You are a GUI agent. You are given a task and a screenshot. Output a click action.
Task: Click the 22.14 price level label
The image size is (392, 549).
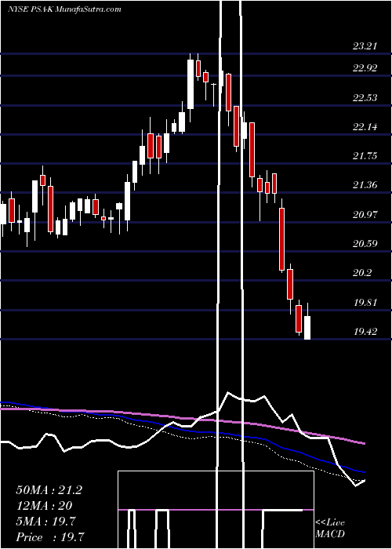(x=365, y=126)
